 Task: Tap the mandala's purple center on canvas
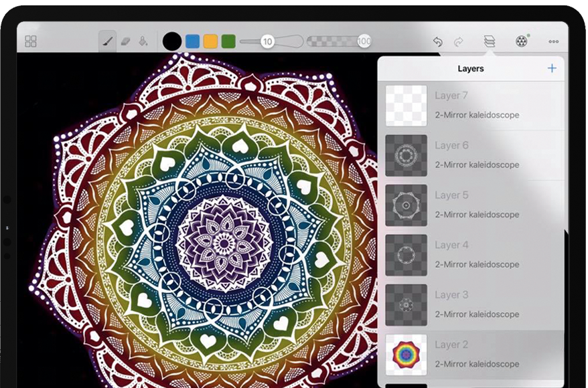pos(224,244)
